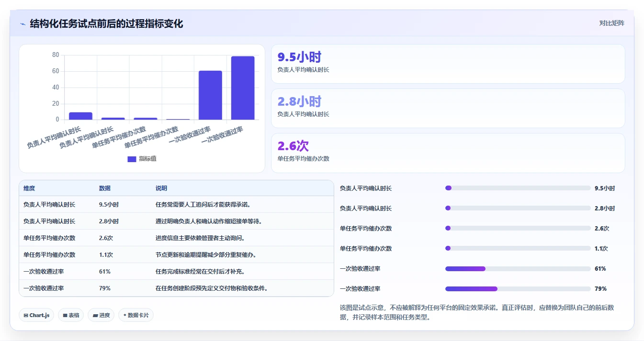Click the 2.8小时 cell in the table
Image resolution: width=644 pixels, height=341 pixels.
click(x=109, y=221)
